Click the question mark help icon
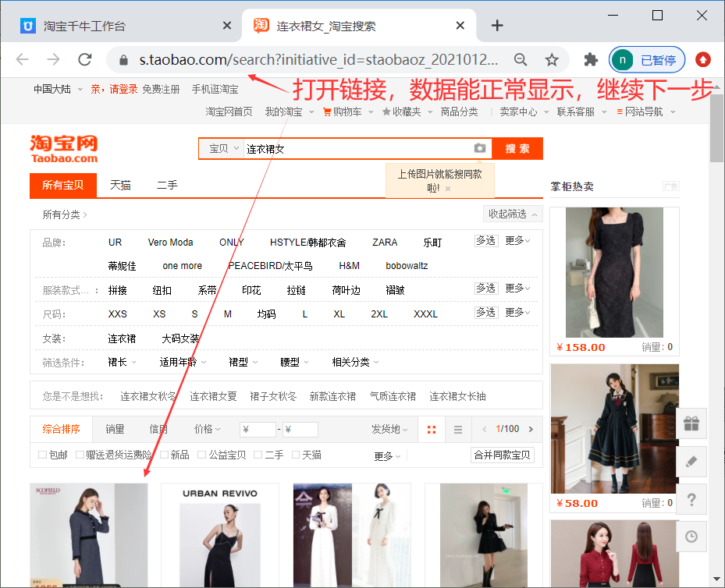 click(691, 499)
